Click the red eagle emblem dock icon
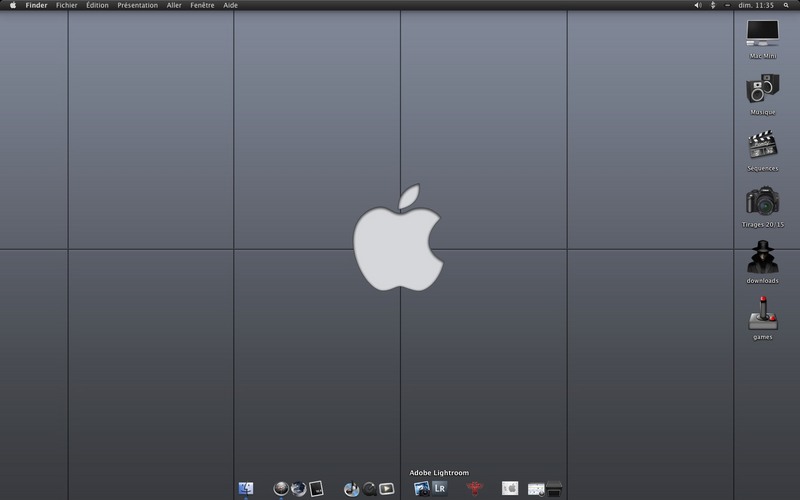The width and height of the screenshot is (800, 500). click(x=474, y=488)
